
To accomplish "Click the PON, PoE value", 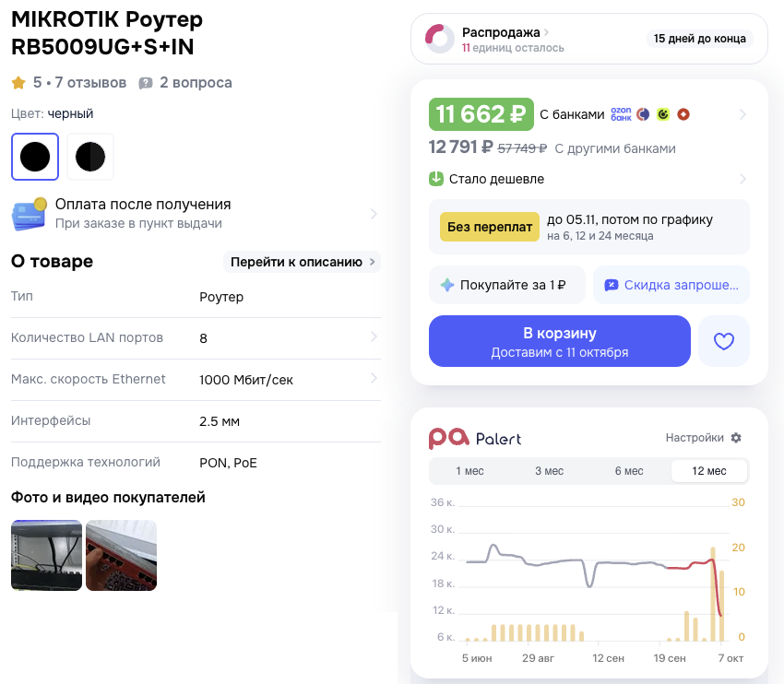I will [228, 463].
